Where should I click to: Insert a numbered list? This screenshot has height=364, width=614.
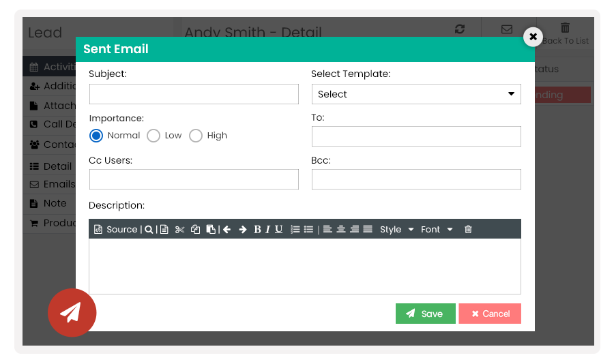click(x=295, y=229)
